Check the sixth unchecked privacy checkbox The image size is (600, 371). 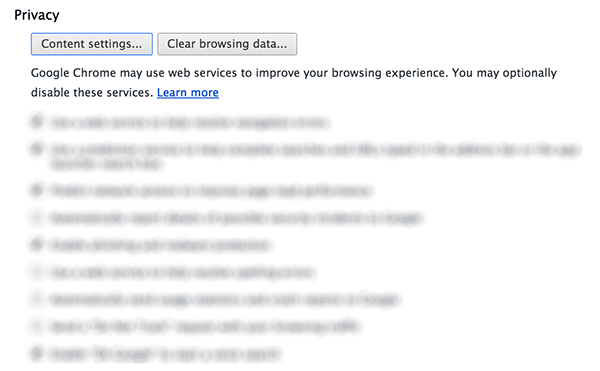[37, 272]
